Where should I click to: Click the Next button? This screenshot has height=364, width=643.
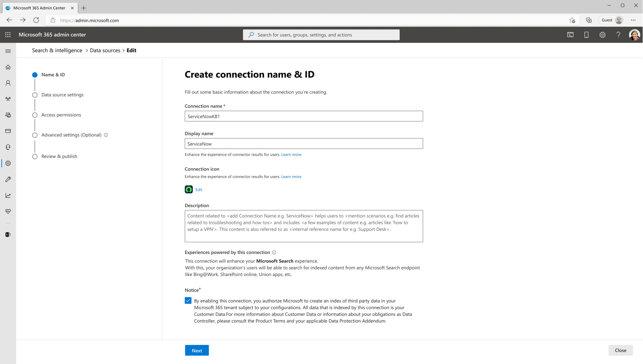tap(197, 350)
